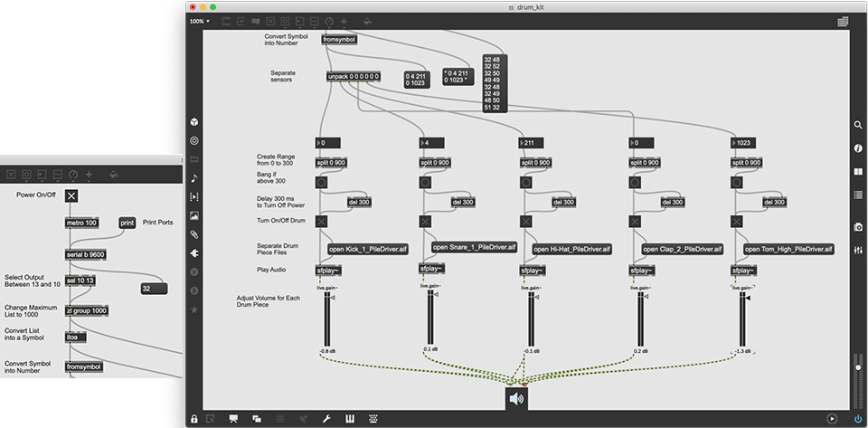Open the Audio note browser in left sidebar

point(193,178)
